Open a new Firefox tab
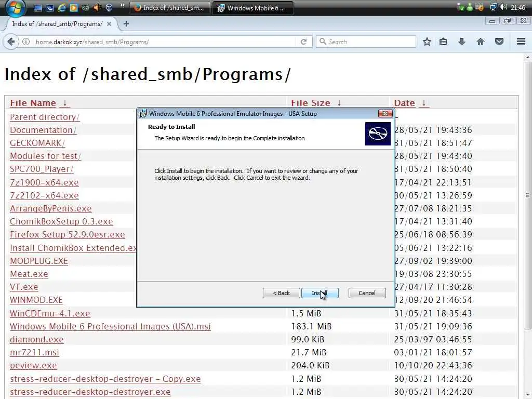The image size is (532, 399). point(126,24)
